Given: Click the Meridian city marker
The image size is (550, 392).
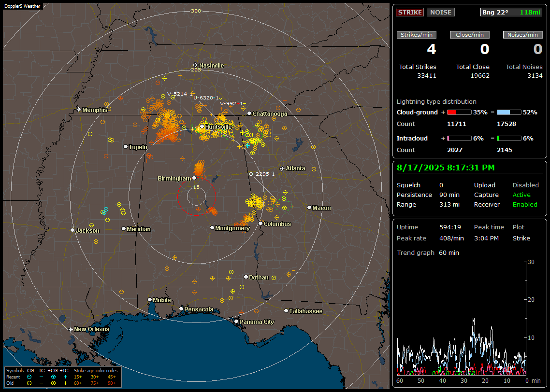Looking at the screenshot, I should point(123,229).
